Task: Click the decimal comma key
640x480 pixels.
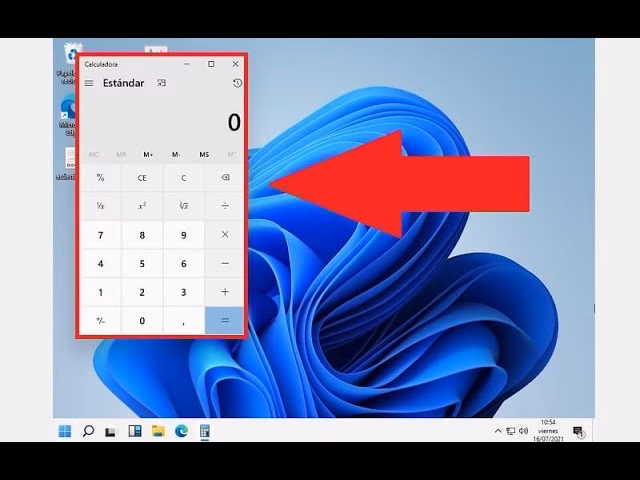Action: coord(184,321)
